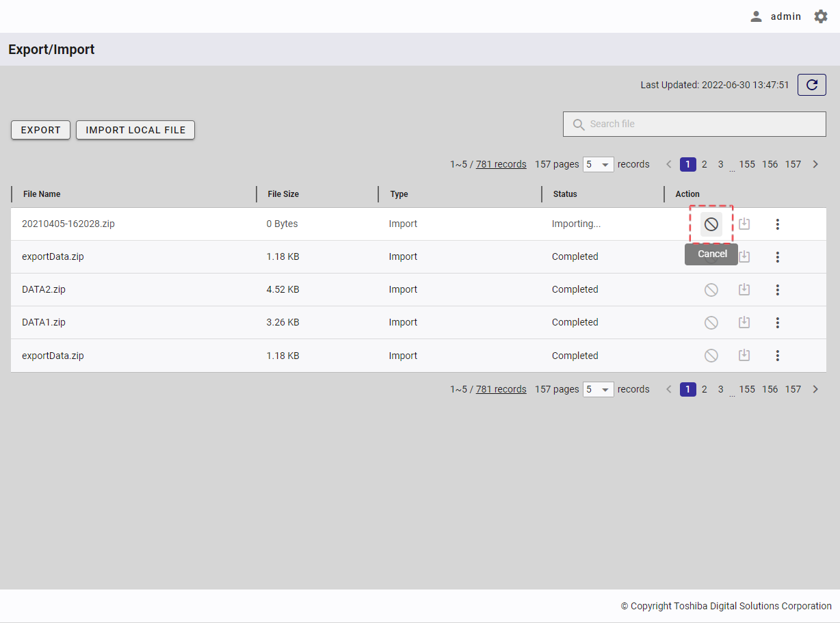
Task: Click the admin user avatar icon
Action: pyautogui.click(x=756, y=16)
